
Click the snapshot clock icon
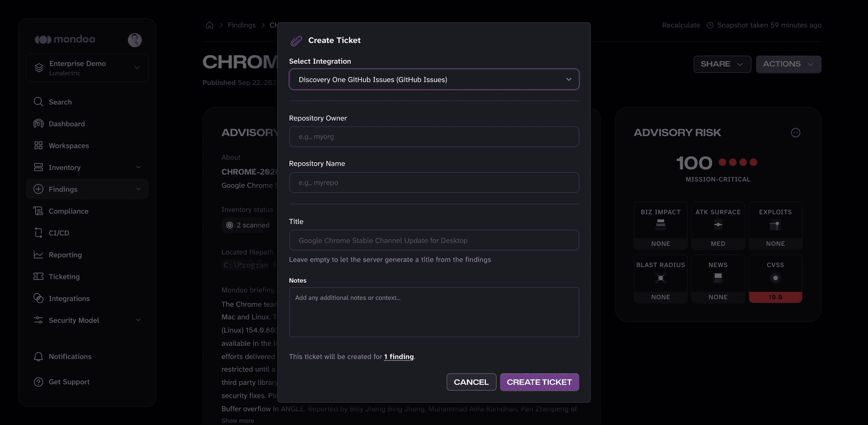pos(710,25)
